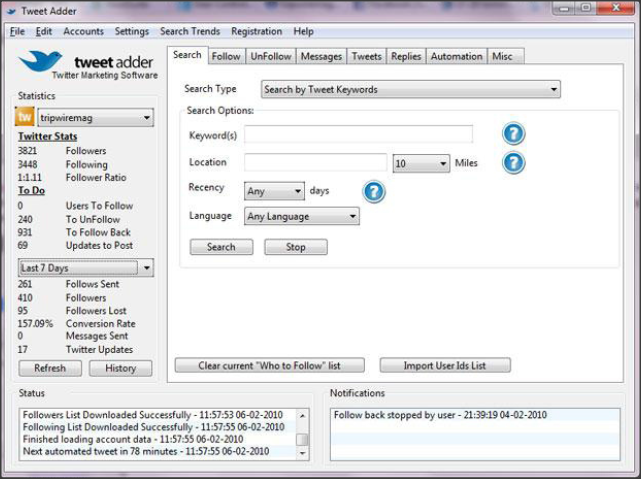Viewport: 641px width, 479px height.
Task: Click the Keyword(s) help question-mark icon
Action: [513, 134]
